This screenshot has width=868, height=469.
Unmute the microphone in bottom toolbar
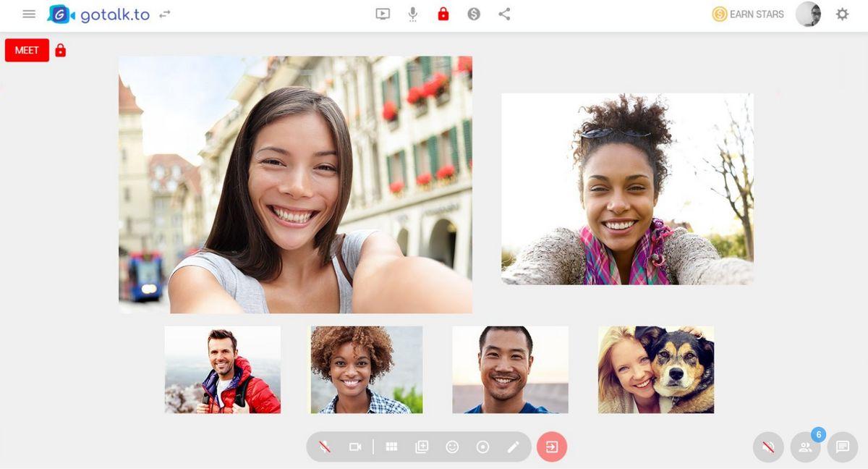[325, 447]
